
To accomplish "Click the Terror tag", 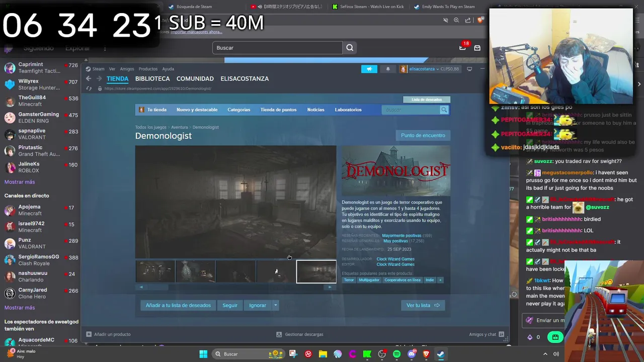I will tap(349, 280).
